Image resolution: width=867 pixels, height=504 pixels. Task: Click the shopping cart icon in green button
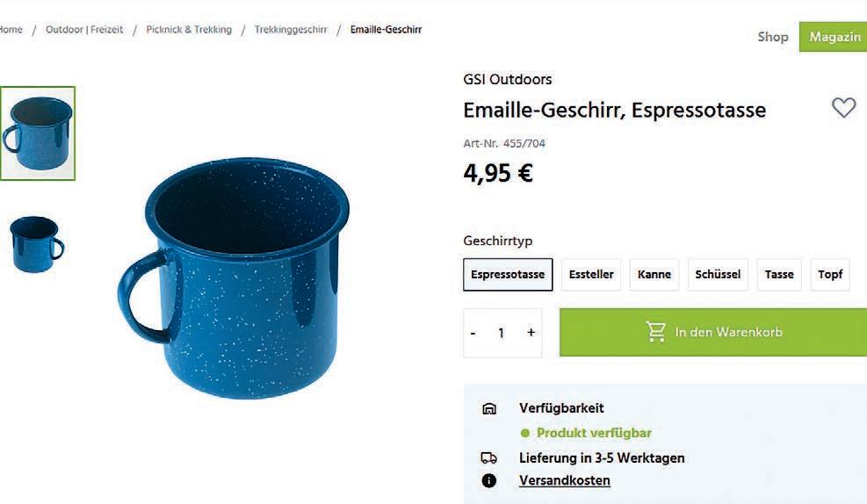pyautogui.click(x=656, y=332)
